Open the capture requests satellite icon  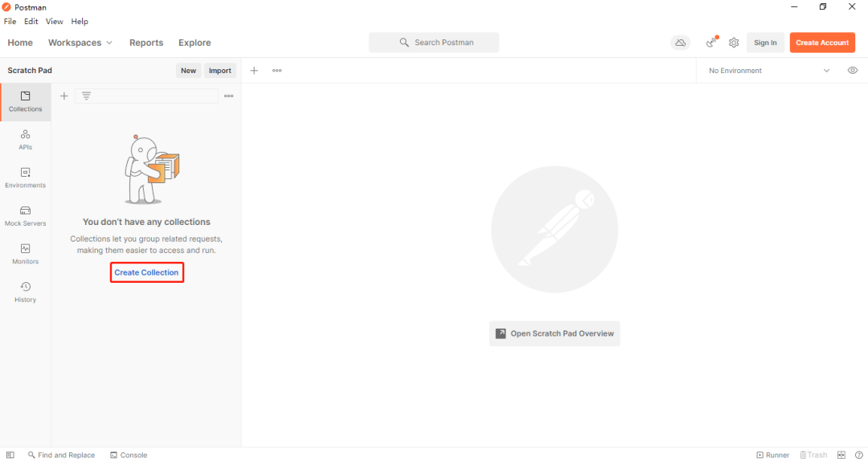point(712,42)
